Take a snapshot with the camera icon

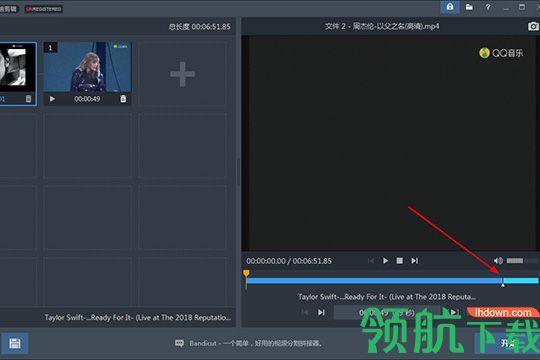click(x=533, y=26)
